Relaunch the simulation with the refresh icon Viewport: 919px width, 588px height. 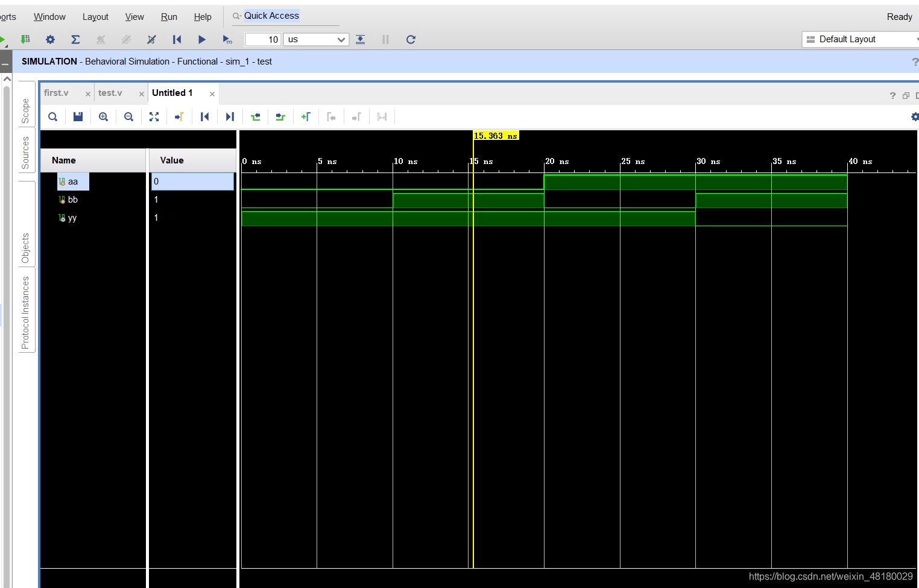pyautogui.click(x=411, y=39)
